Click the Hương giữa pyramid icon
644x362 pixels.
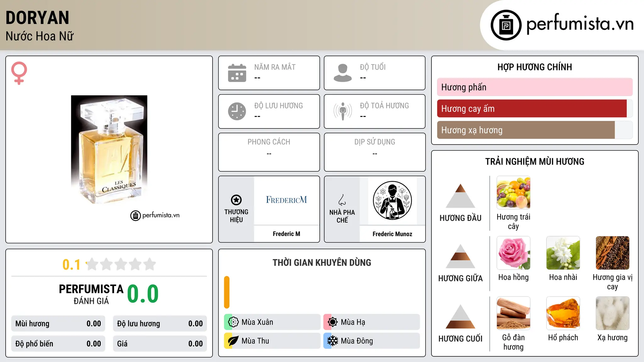(x=460, y=256)
